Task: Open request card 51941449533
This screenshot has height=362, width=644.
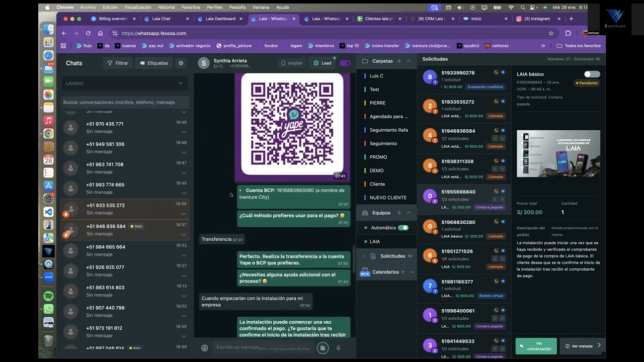Action: pos(464,346)
